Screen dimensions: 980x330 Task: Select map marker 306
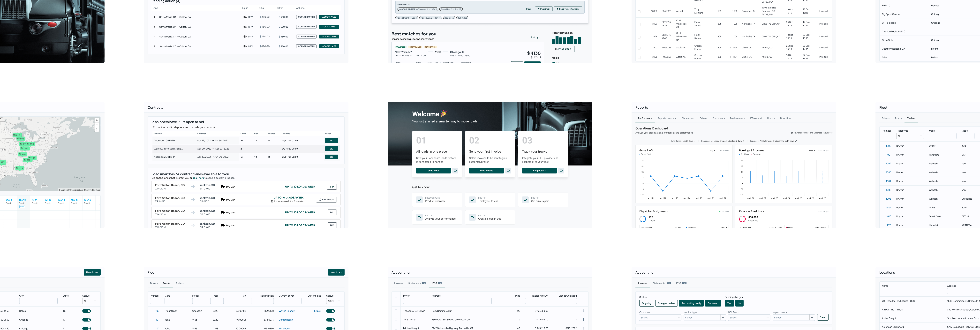pyautogui.click(x=23, y=154)
